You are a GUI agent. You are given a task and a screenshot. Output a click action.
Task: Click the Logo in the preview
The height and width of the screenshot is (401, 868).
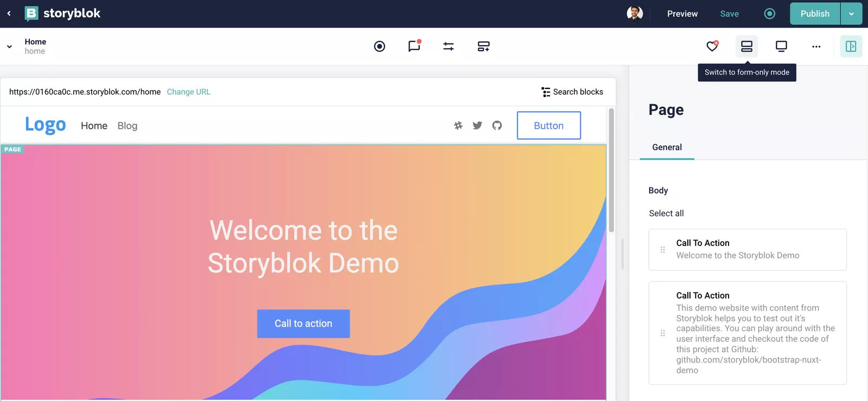point(46,125)
